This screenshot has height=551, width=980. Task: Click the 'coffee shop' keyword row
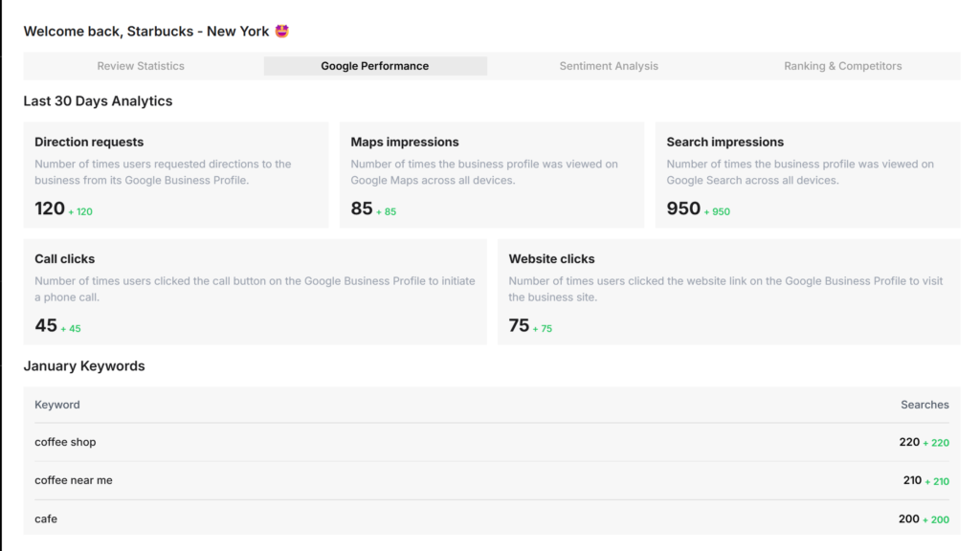[491, 442]
